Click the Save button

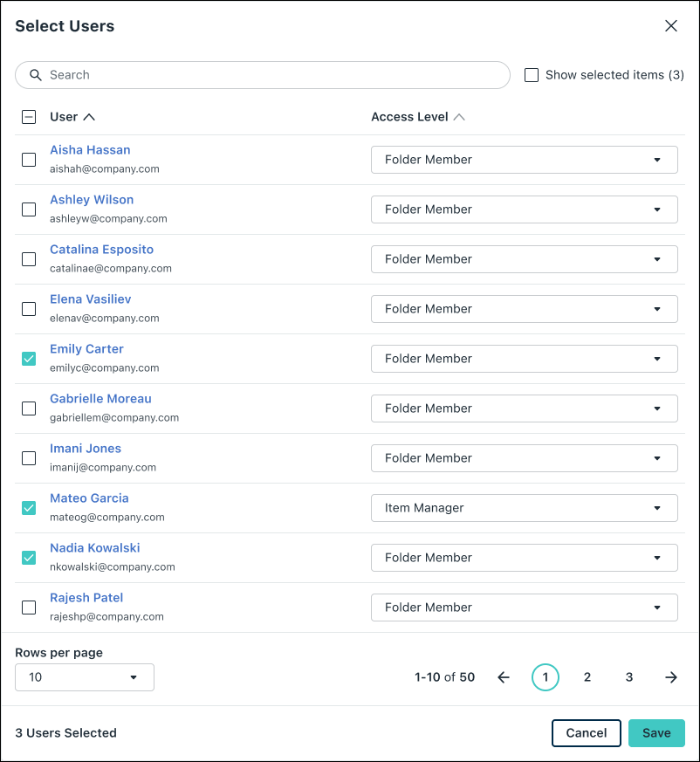tap(656, 732)
